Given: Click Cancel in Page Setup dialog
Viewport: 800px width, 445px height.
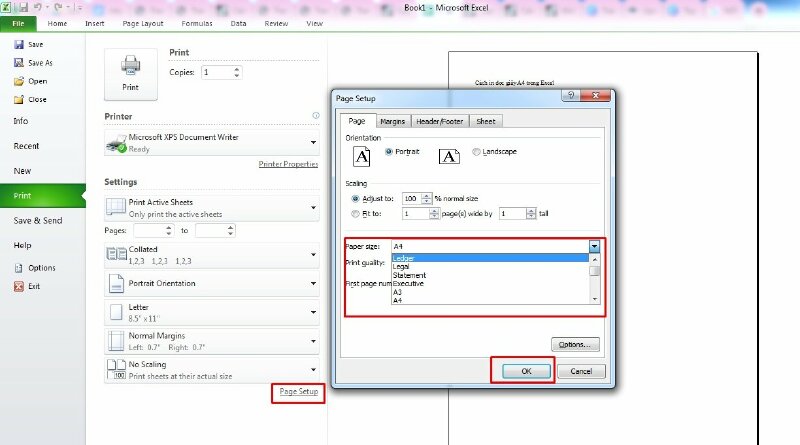Looking at the screenshot, I should tap(581, 371).
